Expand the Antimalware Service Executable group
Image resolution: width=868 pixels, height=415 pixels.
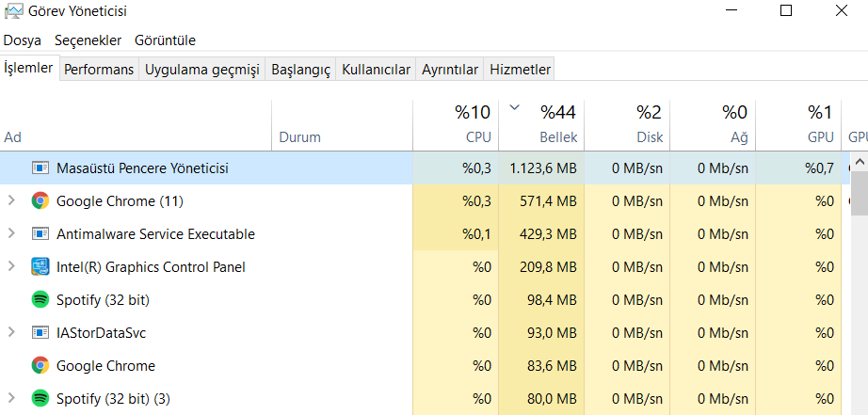coord(11,233)
